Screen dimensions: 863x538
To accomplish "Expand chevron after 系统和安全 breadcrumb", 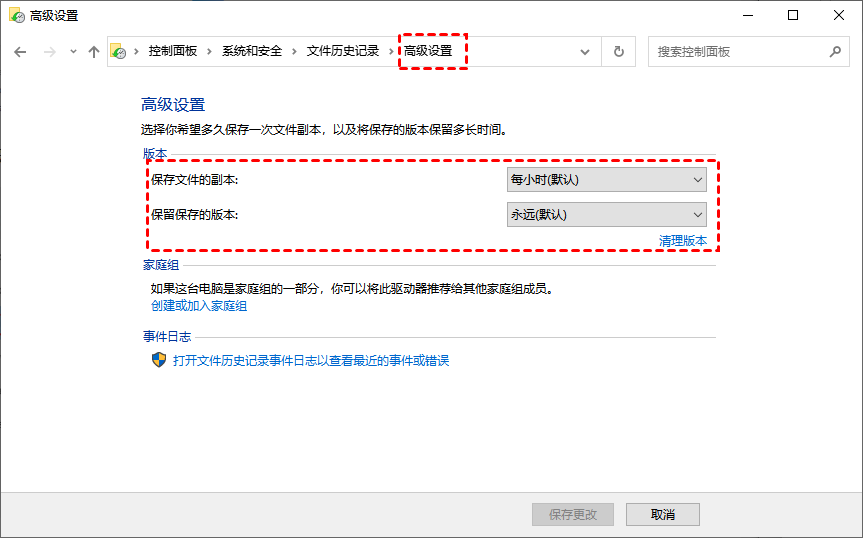I will pos(294,51).
